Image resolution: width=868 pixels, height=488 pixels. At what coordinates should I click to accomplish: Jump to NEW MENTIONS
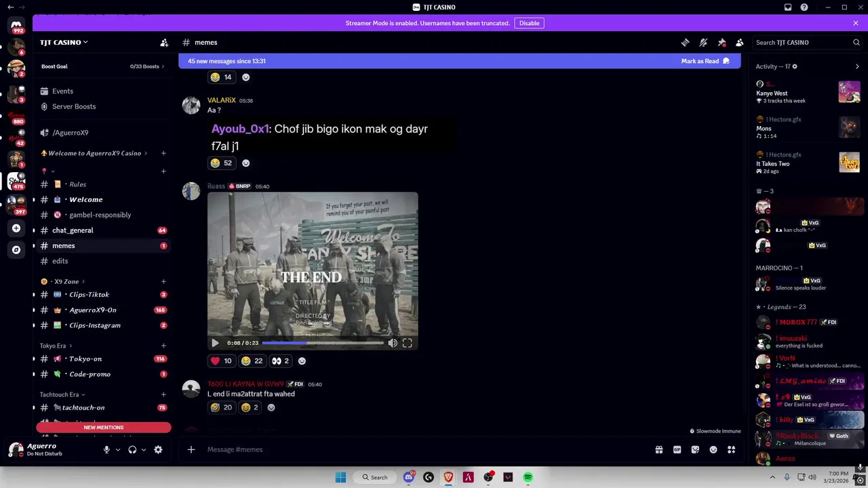click(104, 428)
